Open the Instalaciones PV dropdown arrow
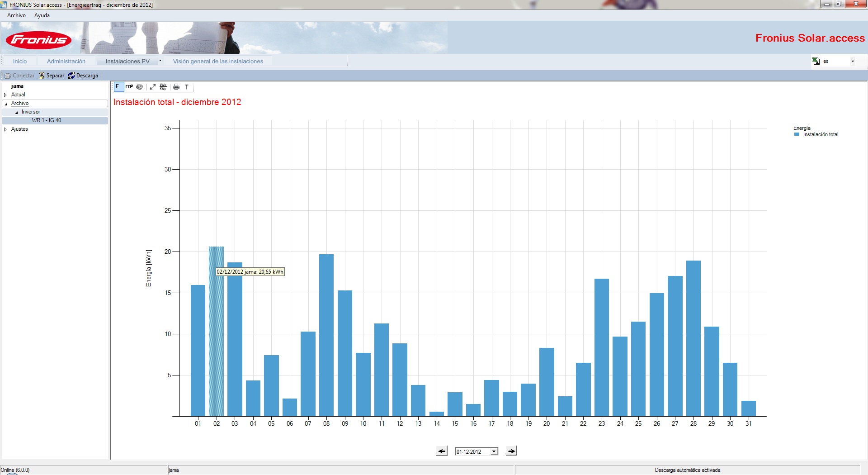This screenshot has width=868, height=475. coord(160,61)
